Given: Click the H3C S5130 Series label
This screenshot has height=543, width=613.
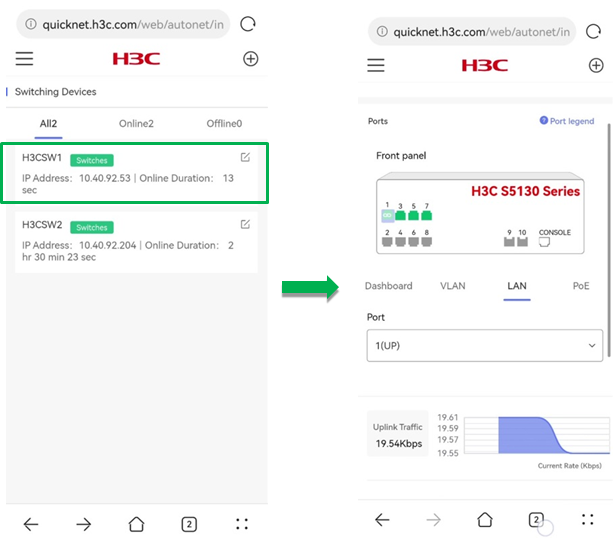Looking at the screenshot, I should (x=525, y=191).
